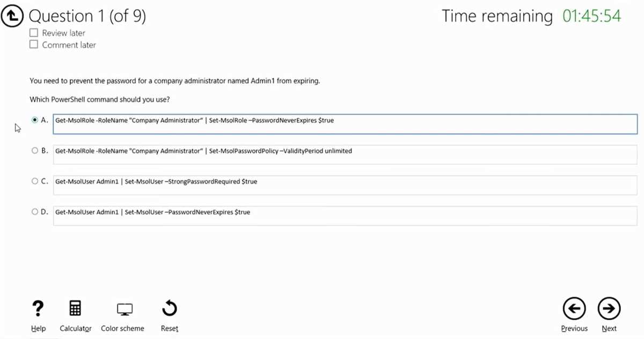Click the question sentence about Admin1 password
The image size is (644, 339).
175,81
